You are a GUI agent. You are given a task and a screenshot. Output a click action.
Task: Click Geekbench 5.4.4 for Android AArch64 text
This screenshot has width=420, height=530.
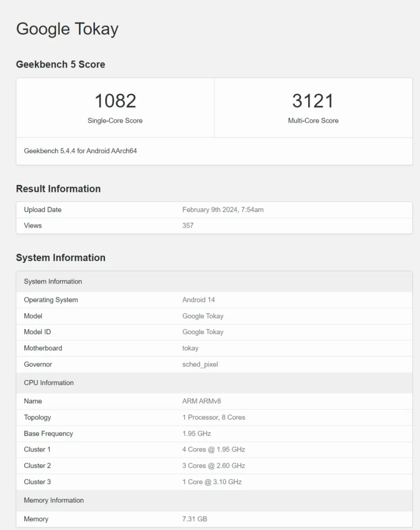[x=80, y=151]
